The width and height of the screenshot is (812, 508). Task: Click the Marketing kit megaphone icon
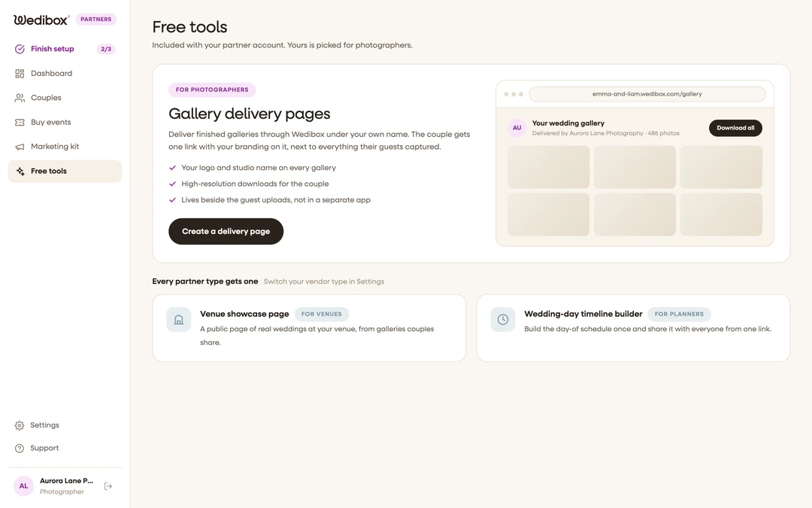pyautogui.click(x=20, y=147)
